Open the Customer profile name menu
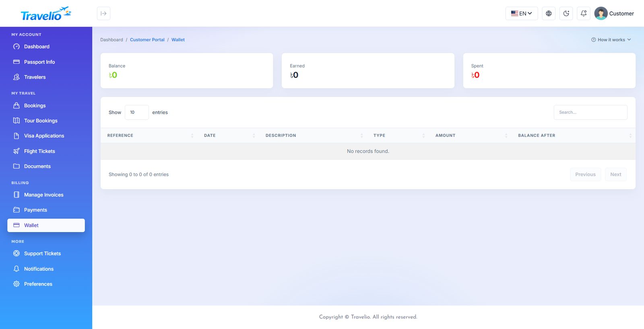The image size is (644, 329). (x=621, y=14)
